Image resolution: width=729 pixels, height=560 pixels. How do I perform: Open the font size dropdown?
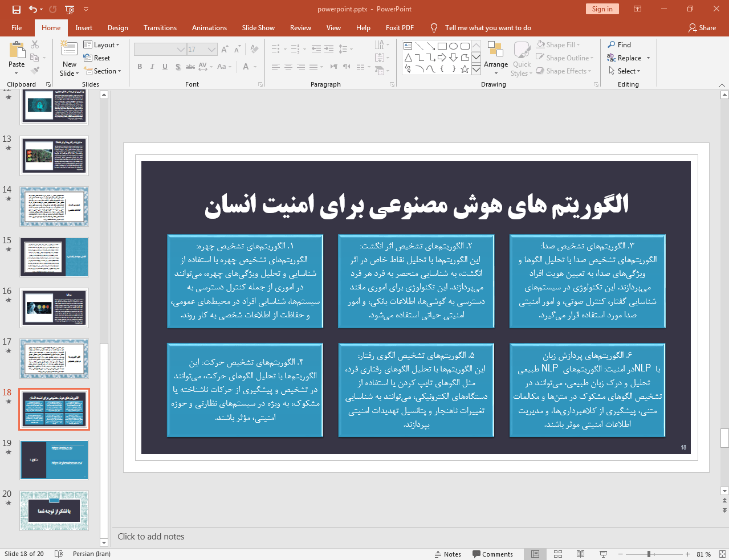(x=212, y=50)
